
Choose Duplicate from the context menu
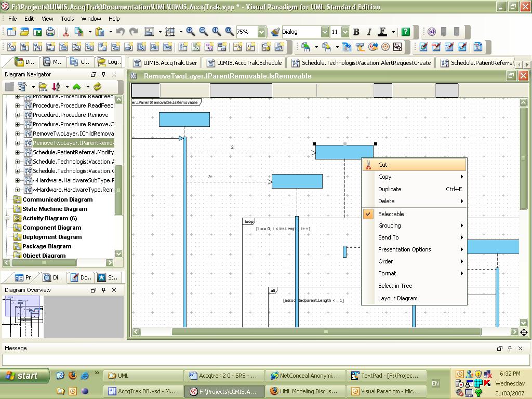pos(414,189)
